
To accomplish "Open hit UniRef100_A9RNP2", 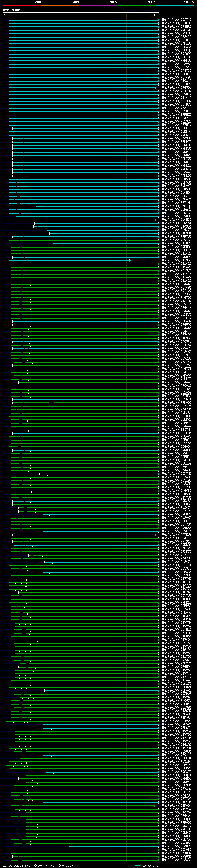I will point(177,257).
